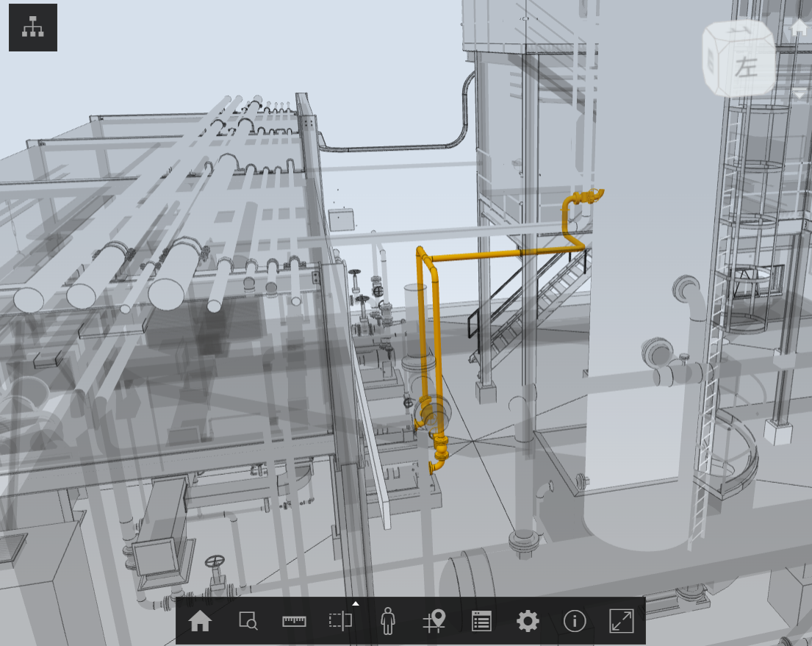Toggle full screen mode

tap(622, 621)
